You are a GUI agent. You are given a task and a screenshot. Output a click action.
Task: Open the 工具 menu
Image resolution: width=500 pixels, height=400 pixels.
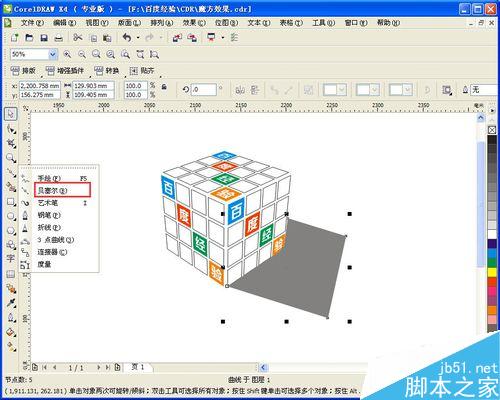click(x=323, y=23)
